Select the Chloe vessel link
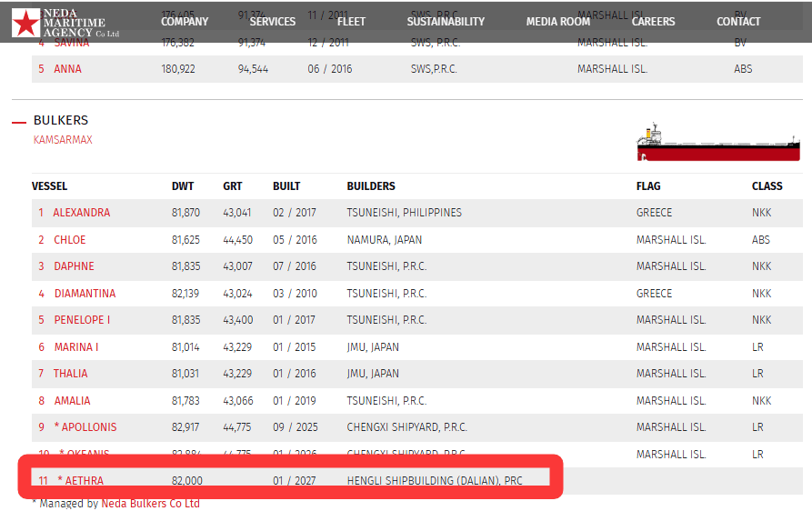The height and width of the screenshot is (521, 812). point(69,240)
